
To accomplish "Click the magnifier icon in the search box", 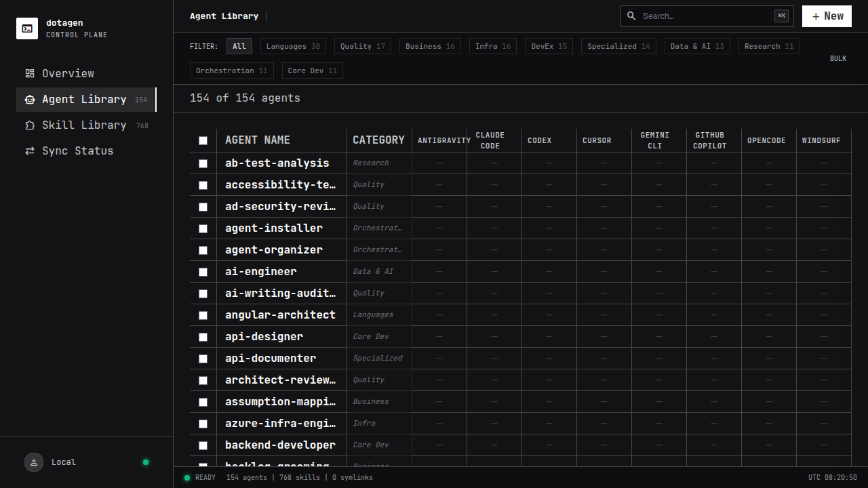I will tap(631, 16).
